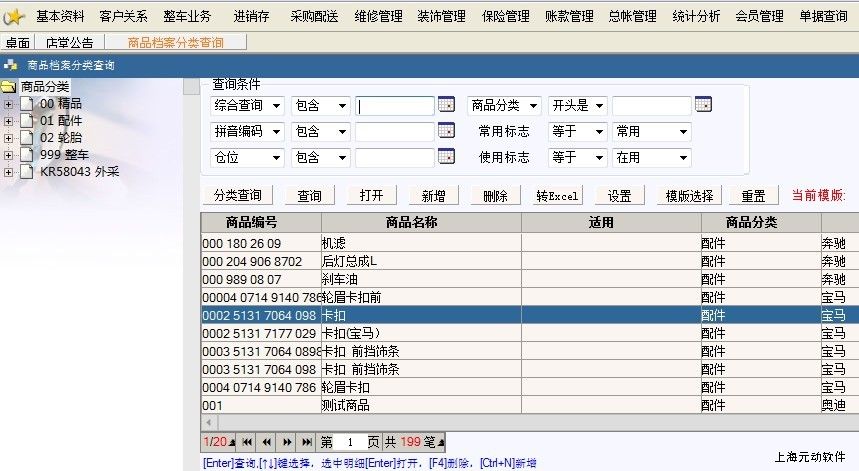Expand the 999 整车 category node

pos(9,155)
